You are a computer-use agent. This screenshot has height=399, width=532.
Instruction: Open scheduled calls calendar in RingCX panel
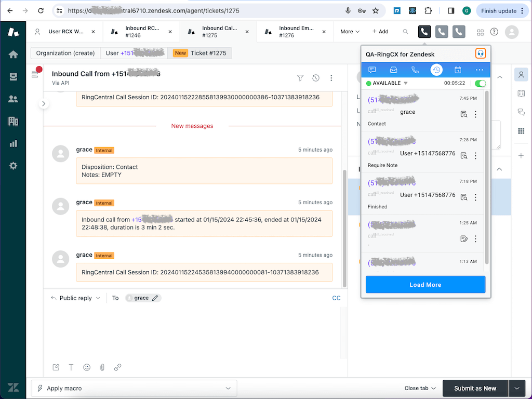457,70
